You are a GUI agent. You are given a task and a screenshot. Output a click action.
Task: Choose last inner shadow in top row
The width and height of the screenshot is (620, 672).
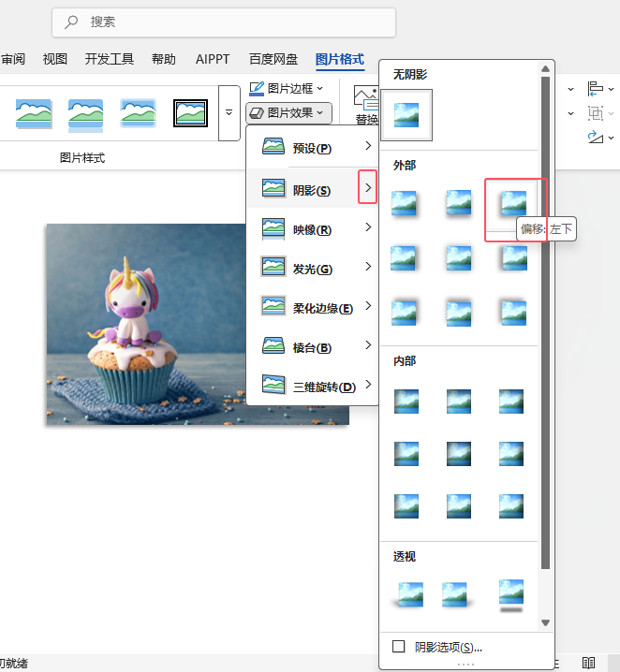coord(511,402)
